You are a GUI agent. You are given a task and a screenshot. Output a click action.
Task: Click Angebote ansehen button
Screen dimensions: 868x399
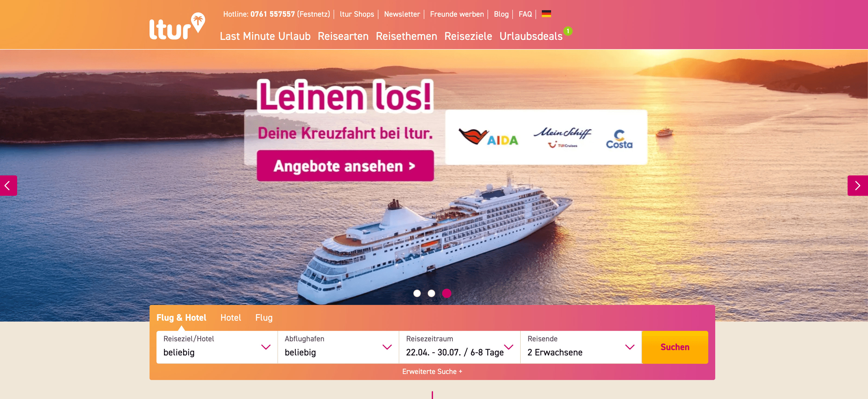click(345, 166)
